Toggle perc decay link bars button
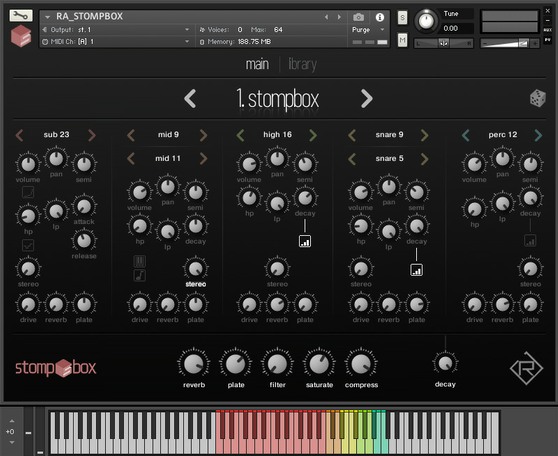 pos(530,241)
